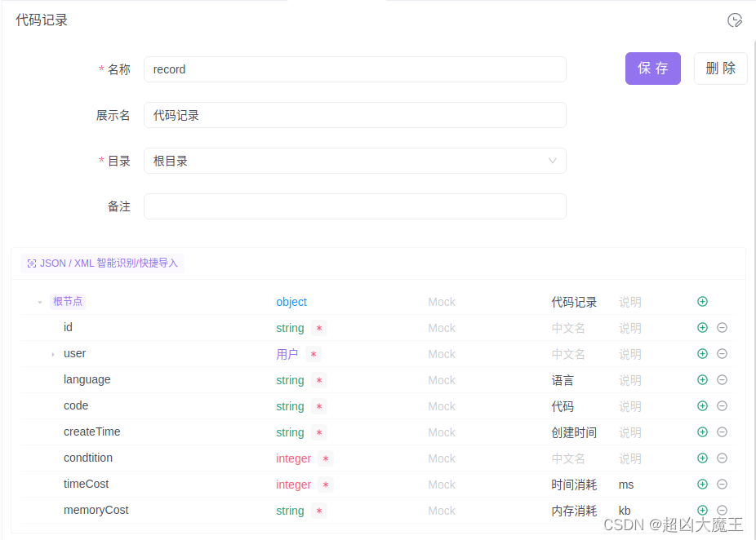Click the 删除 delete button
Image resolution: width=756 pixels, height=540 pixels.
pyautogui.click(x=720, y=69)
